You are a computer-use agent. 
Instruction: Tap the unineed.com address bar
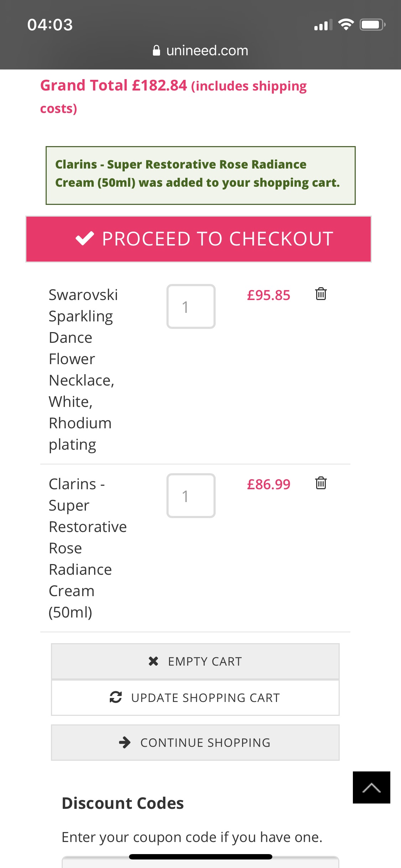(x=200, y=51)
